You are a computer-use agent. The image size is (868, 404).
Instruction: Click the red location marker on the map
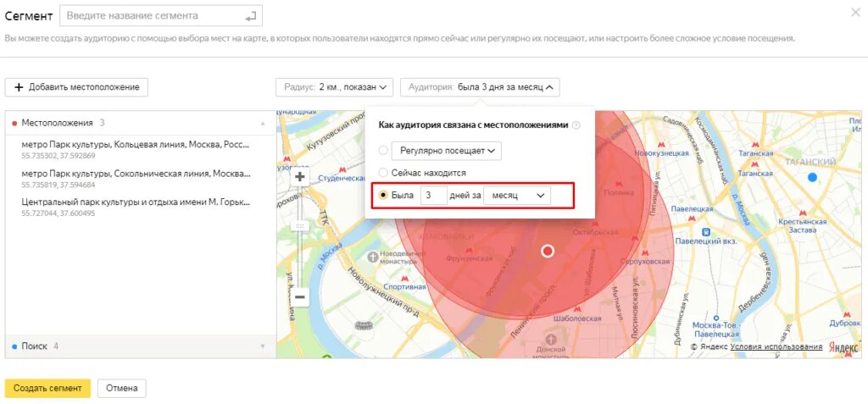coord(548,252)
